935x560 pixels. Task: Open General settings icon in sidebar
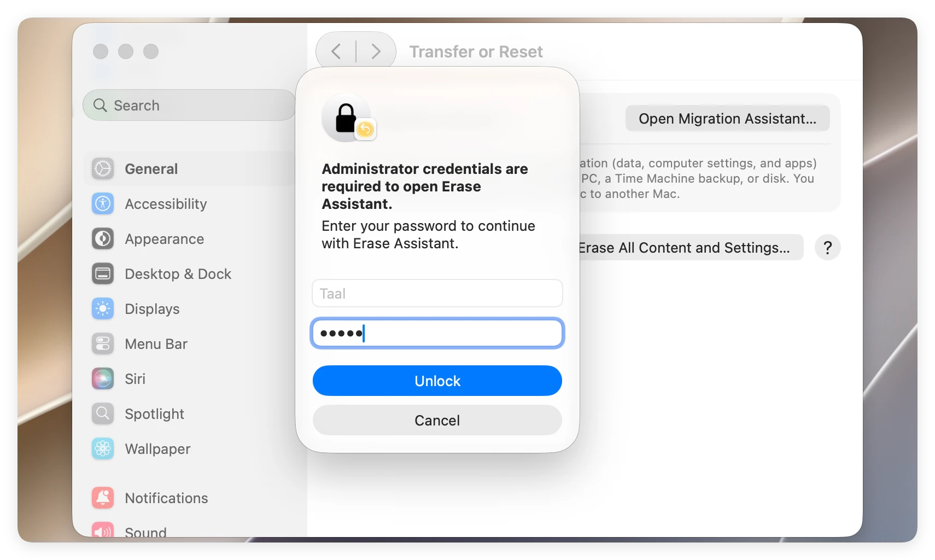click(103, 168)
